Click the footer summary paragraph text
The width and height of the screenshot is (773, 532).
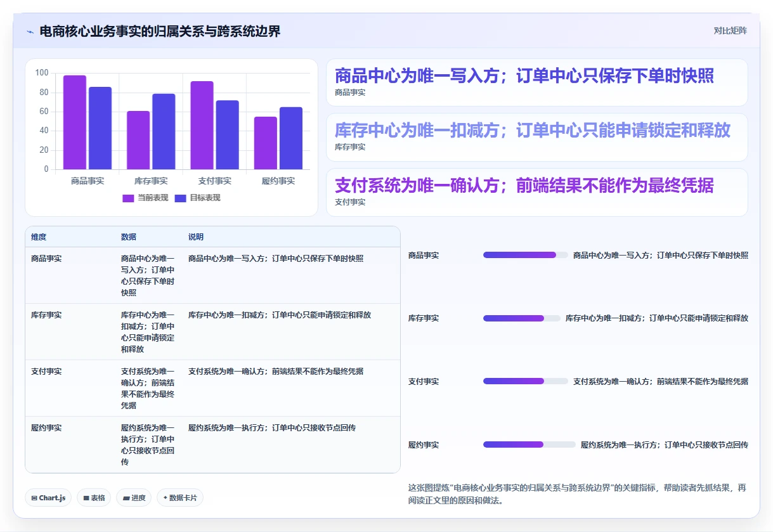click(x=578, y=494)
